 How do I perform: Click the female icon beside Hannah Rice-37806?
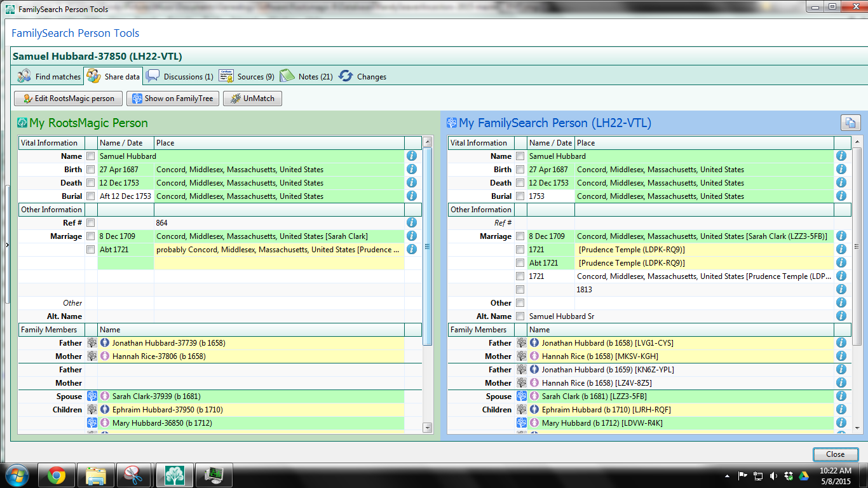coord(105,356)
